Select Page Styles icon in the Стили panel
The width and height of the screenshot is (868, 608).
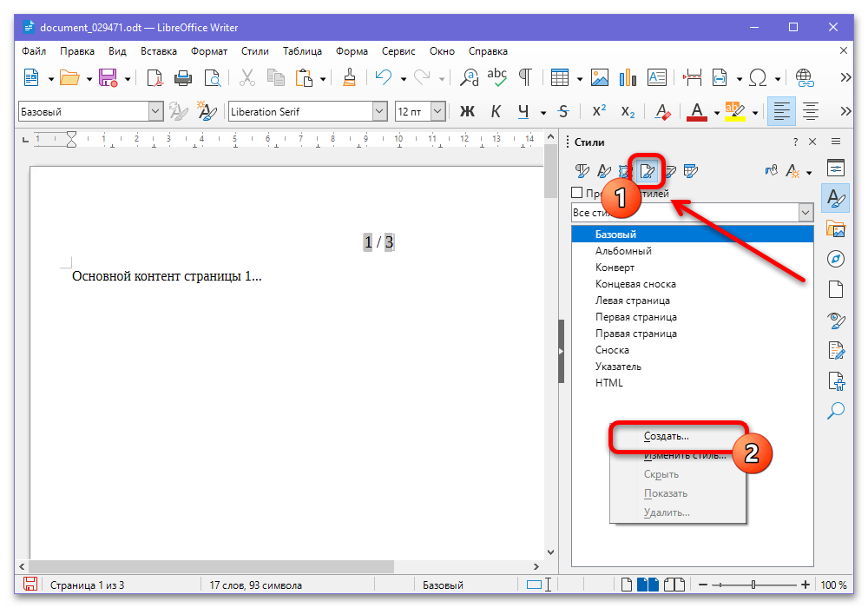647,171
